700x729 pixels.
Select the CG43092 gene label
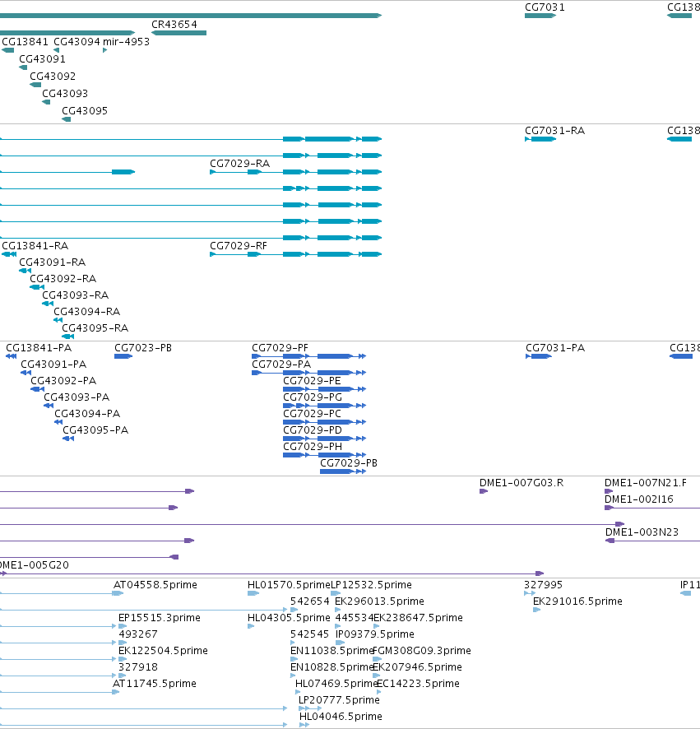pos(53,77)
